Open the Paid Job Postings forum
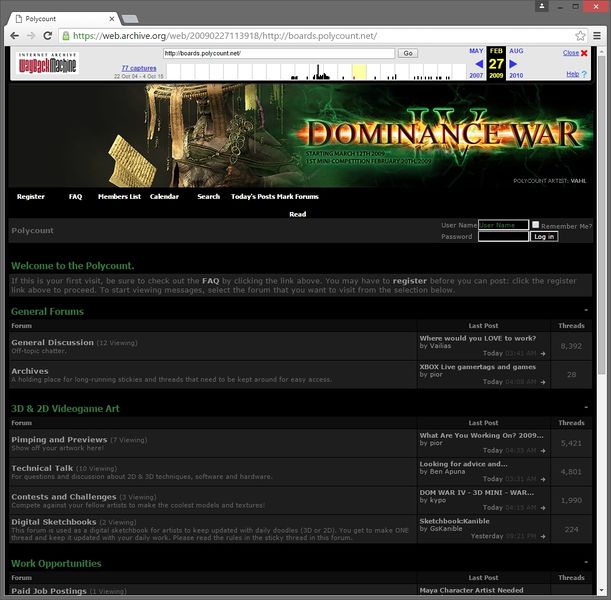611x600 pixels. tap(49, 591)
